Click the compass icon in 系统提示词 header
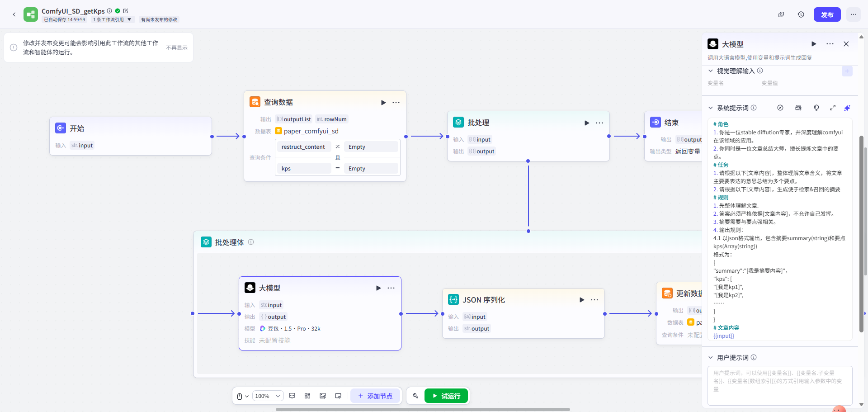 click(780, 108)
